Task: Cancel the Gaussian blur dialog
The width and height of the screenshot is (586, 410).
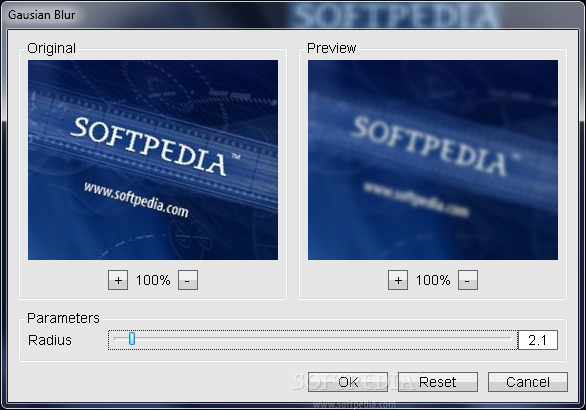Action: click(x=528, y=382)
